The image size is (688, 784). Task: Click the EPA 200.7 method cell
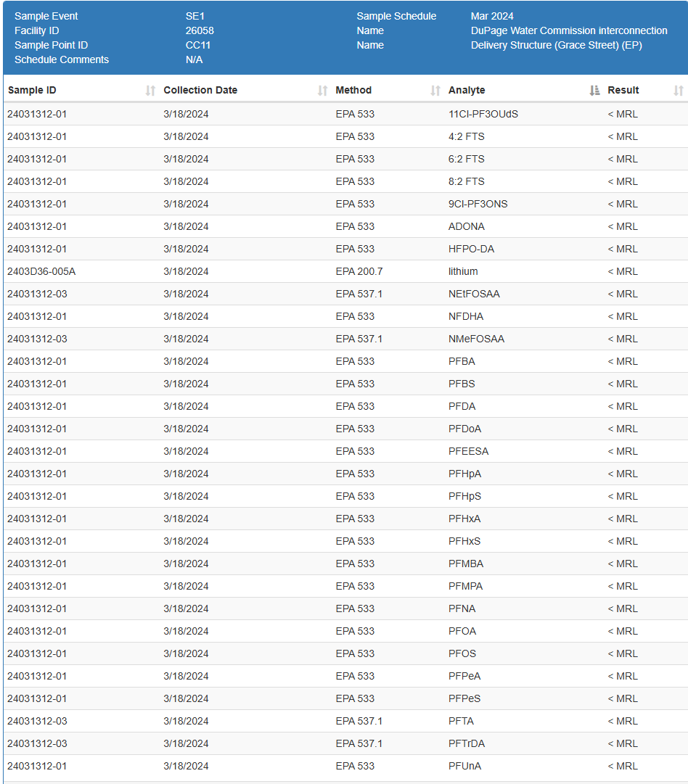(x=359, y=271)
